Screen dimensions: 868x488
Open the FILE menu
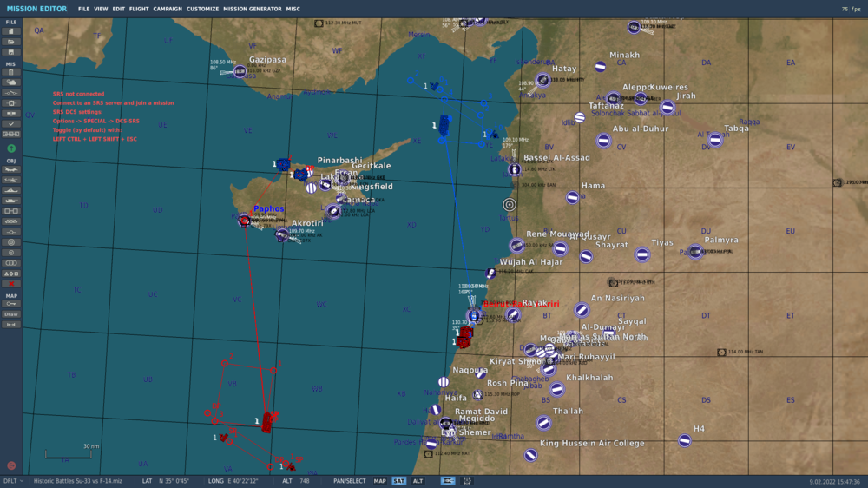83,9
